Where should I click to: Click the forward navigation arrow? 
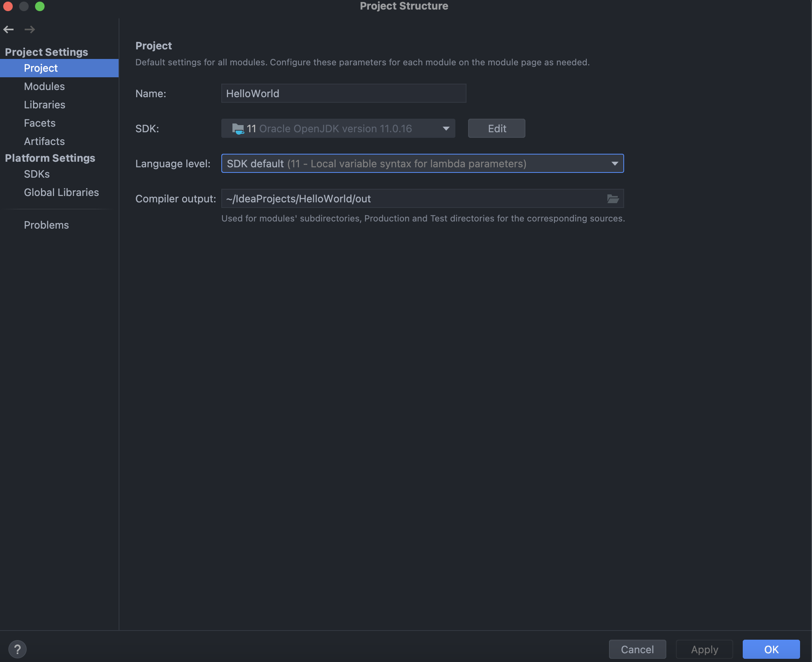(29, 29)
